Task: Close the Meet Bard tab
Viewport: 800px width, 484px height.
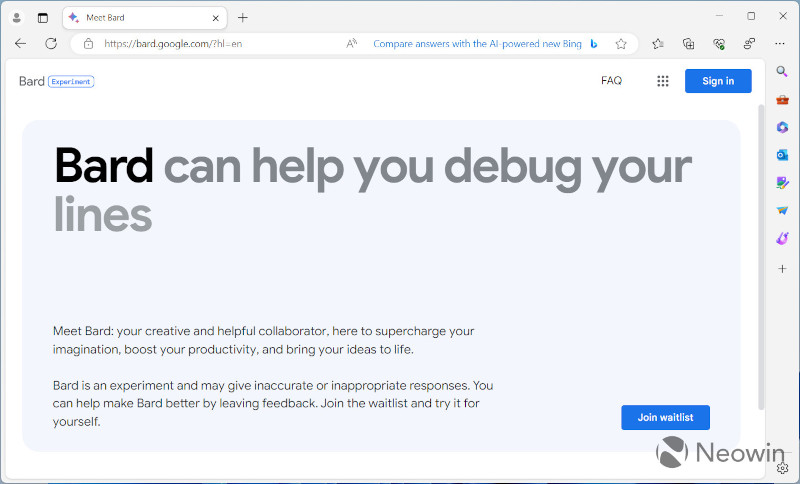Action: coord(215,18)
